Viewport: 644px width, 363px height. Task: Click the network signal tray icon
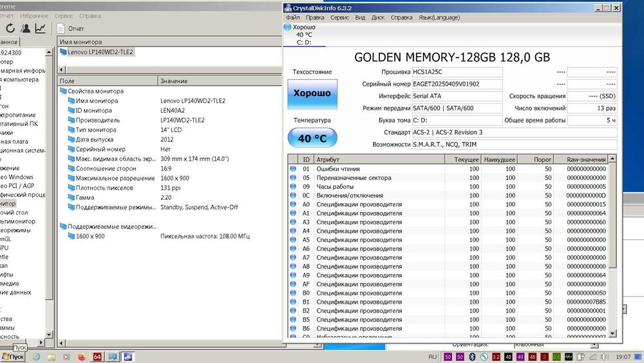tap(592, 357)
